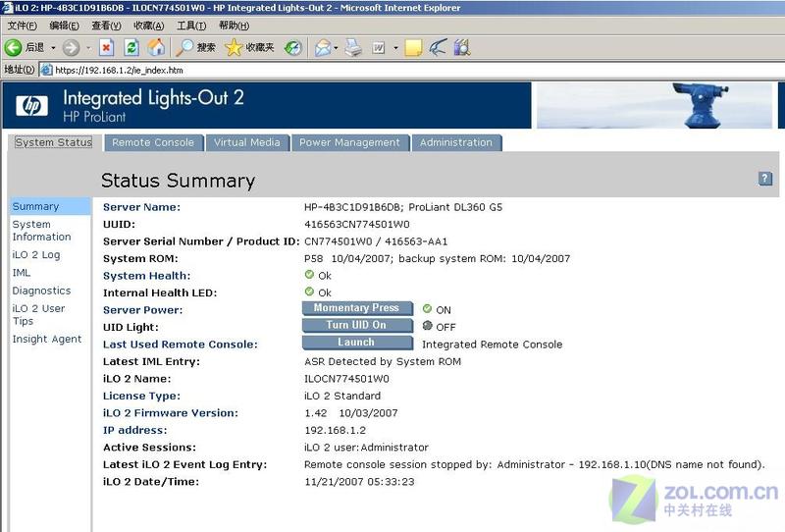The height and width of the screenshot is (532, 785).
Task: Refresh the page with green arrows icon
Action: tap(131, 47)
